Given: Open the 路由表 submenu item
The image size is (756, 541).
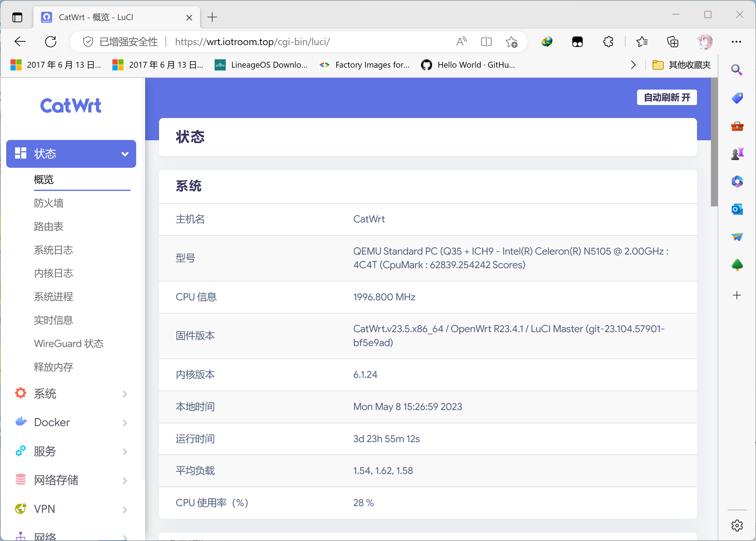Looking at the screenshot, I should click(48, 226).
